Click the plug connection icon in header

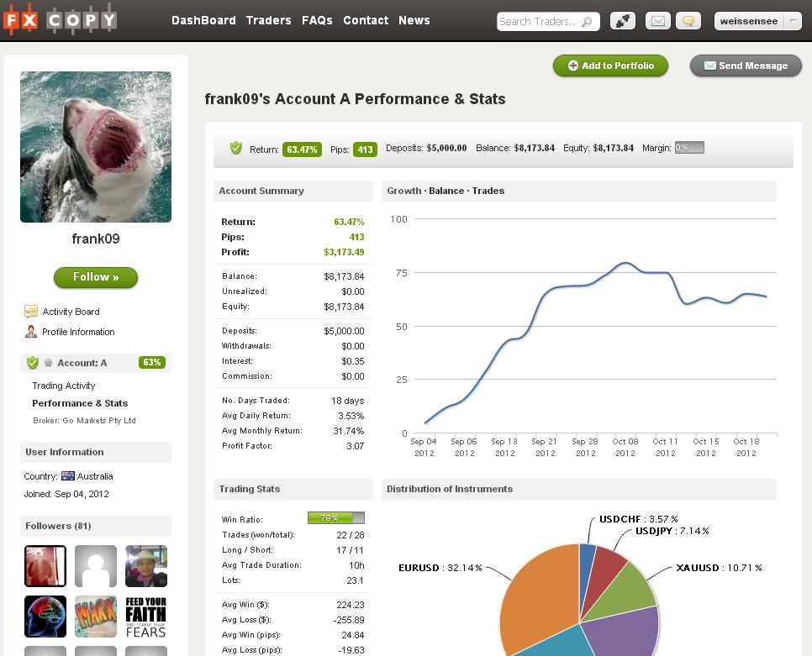[x=623, y=21]
